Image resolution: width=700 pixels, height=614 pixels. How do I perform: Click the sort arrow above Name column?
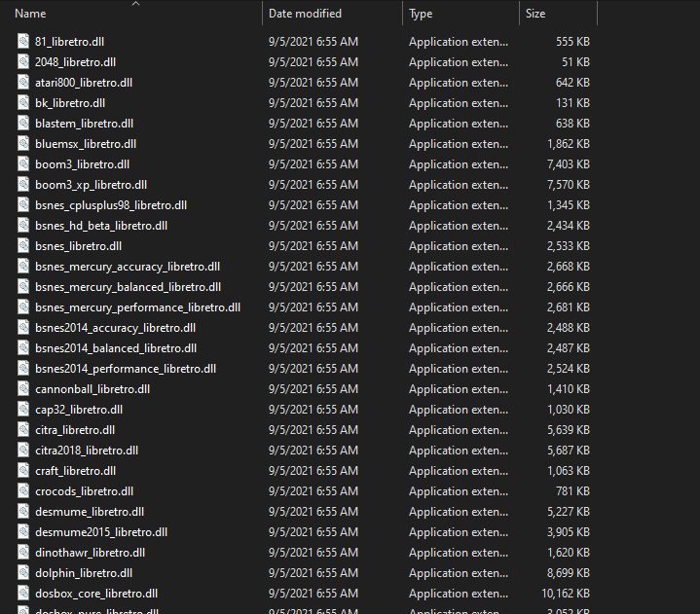point(135,4)
